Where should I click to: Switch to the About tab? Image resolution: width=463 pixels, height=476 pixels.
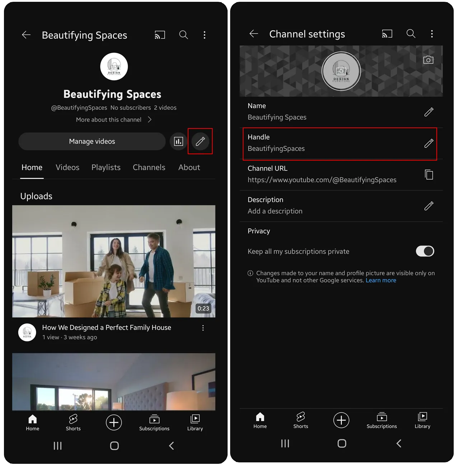pos(189,167)
